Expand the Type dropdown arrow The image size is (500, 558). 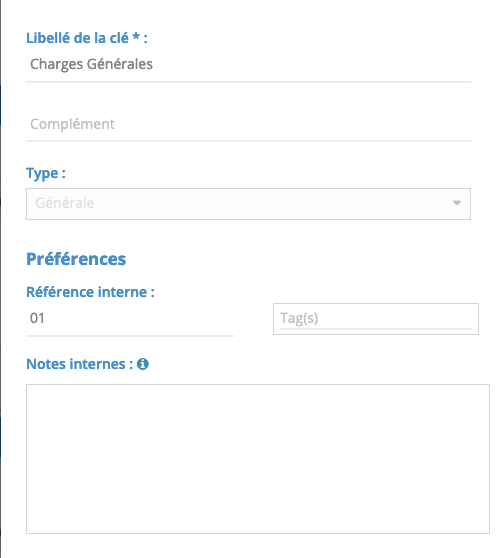click(457, 203)
